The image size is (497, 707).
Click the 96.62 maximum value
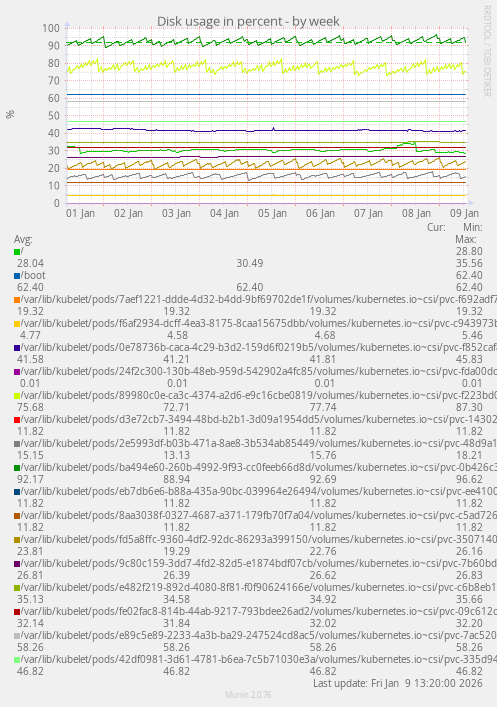pyautogui.click(x=469, y=479)
